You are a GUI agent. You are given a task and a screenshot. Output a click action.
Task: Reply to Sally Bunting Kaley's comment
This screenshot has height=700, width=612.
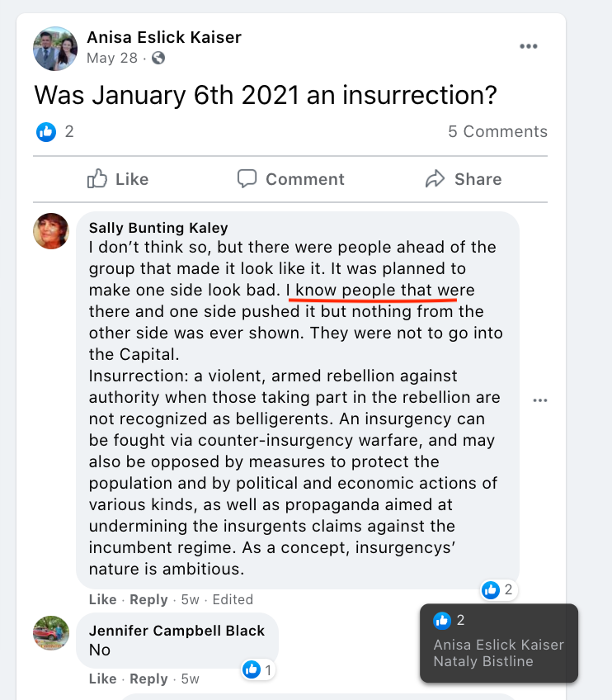point(148,599)
